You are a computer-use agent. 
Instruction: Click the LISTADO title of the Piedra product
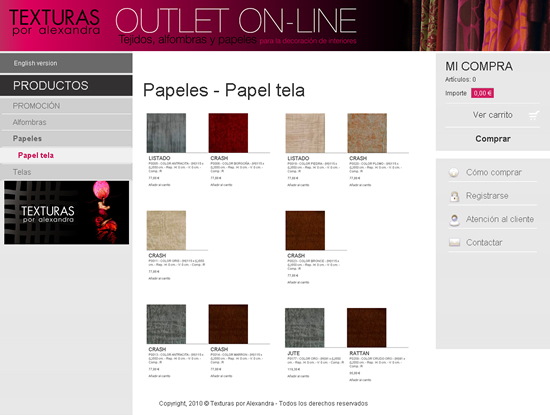298,158
